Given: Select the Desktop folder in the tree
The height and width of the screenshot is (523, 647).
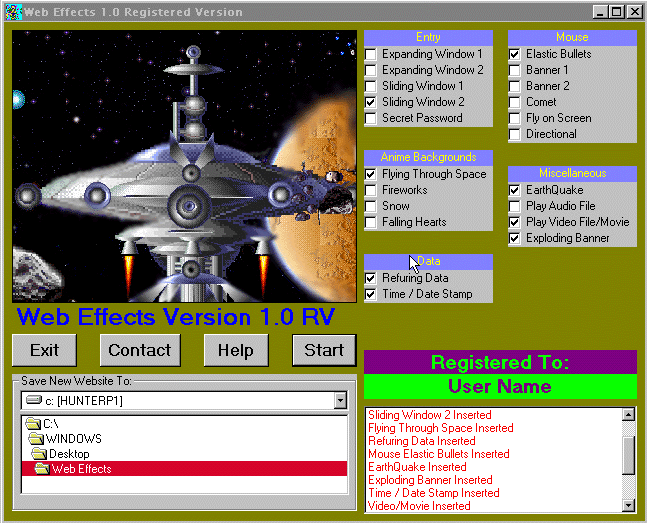Looking at the screenshot, I should tap(61, 454).
